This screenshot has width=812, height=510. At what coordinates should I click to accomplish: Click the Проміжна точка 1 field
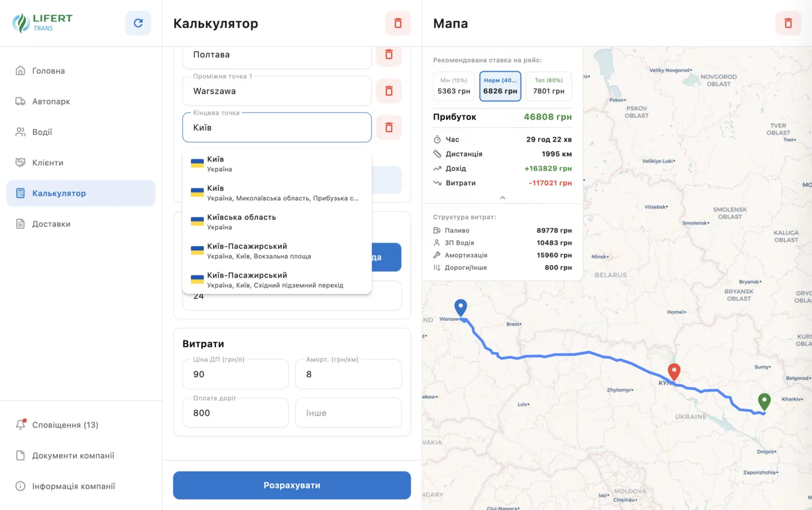(277, 91)
